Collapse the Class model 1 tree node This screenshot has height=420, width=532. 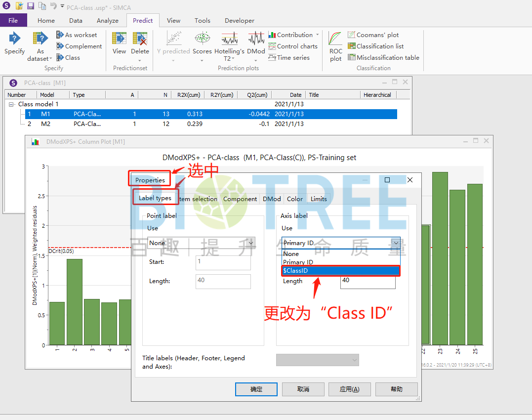pos(11,104)
